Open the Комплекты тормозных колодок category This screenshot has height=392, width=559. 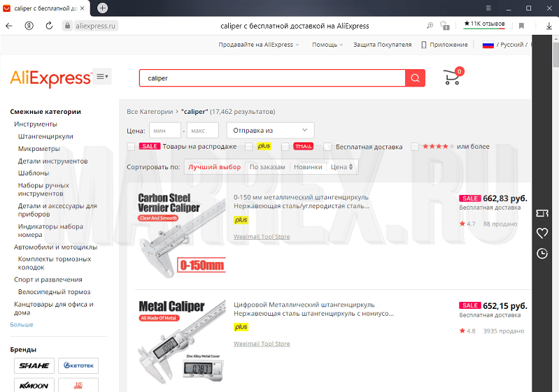(55, 263)
